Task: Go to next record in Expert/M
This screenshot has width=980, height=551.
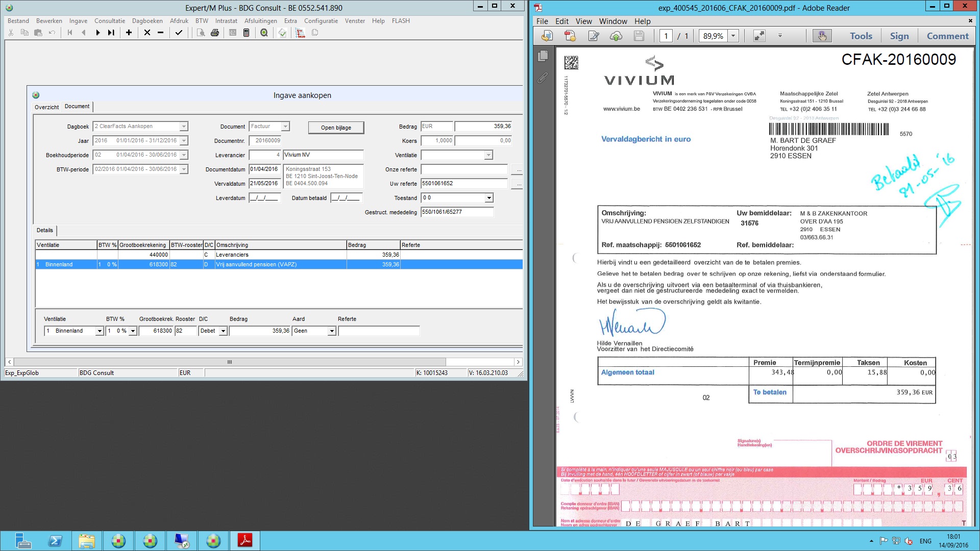Action: point(97,33)
